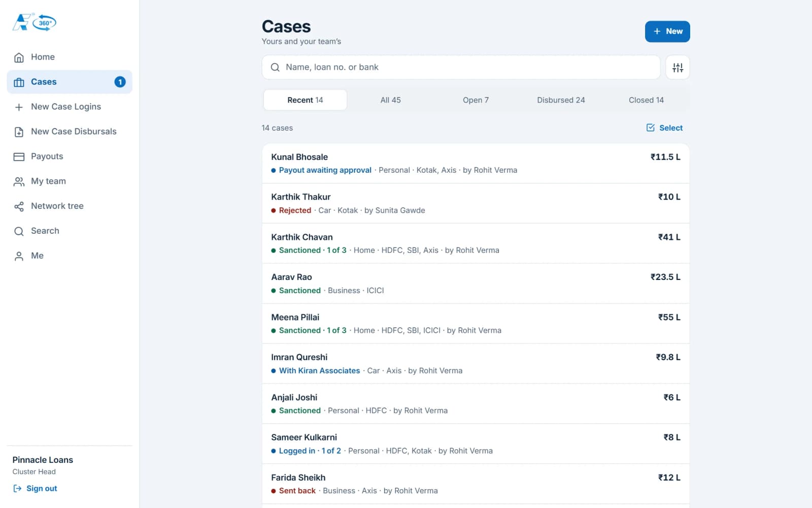Navigate to Network tree

pos(70,206)
